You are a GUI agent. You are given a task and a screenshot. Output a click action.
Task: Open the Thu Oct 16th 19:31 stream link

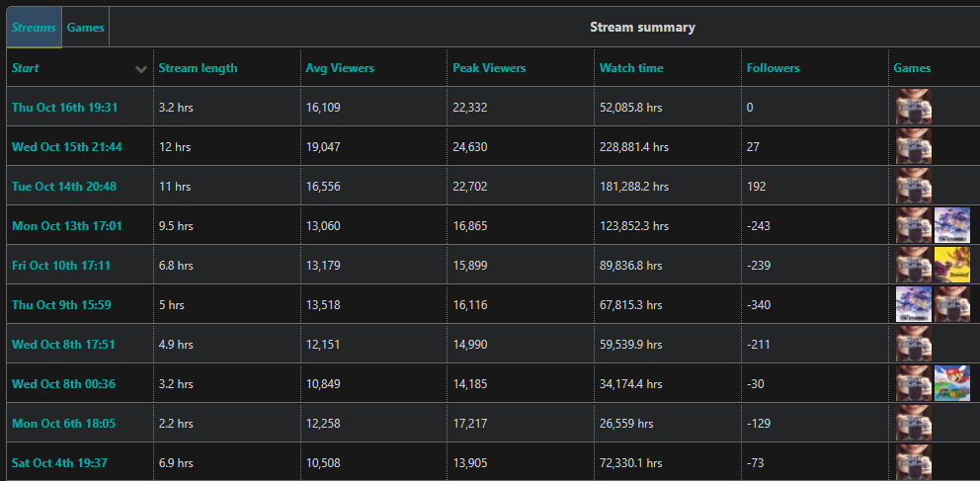64,107
